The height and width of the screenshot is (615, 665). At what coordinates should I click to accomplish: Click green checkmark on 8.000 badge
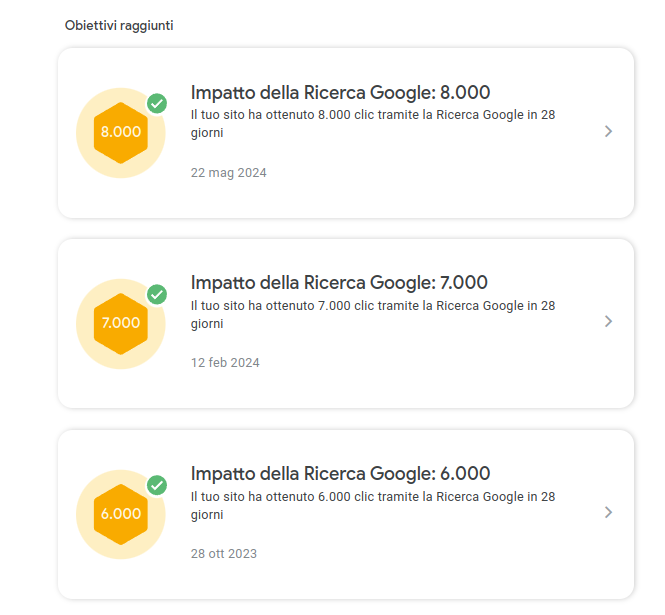(157, 103)
